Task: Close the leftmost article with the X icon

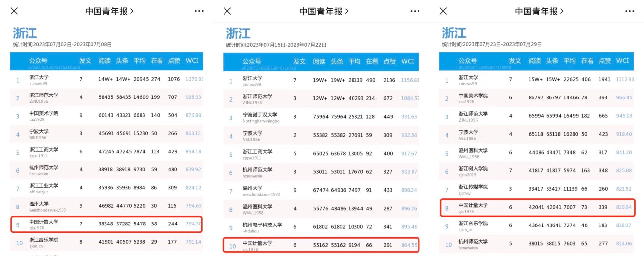Action: tap(14, 11)
